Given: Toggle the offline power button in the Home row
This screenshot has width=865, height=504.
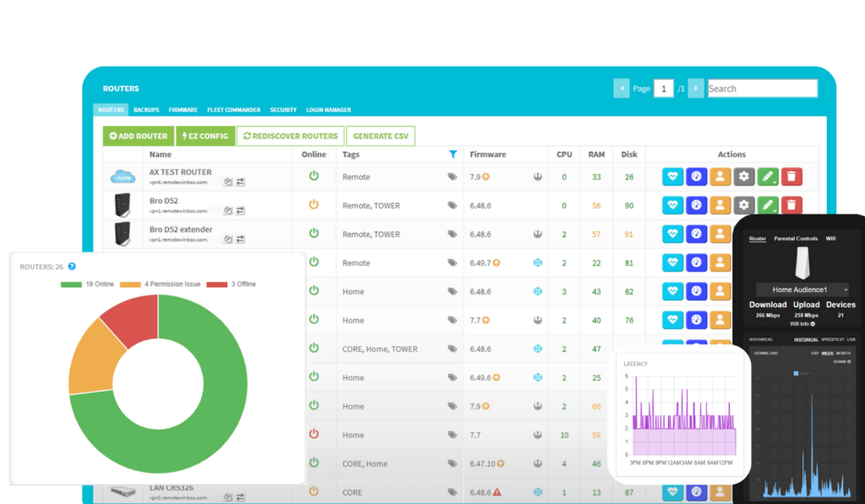Looking at the screenshot, I should click(313, 435).
